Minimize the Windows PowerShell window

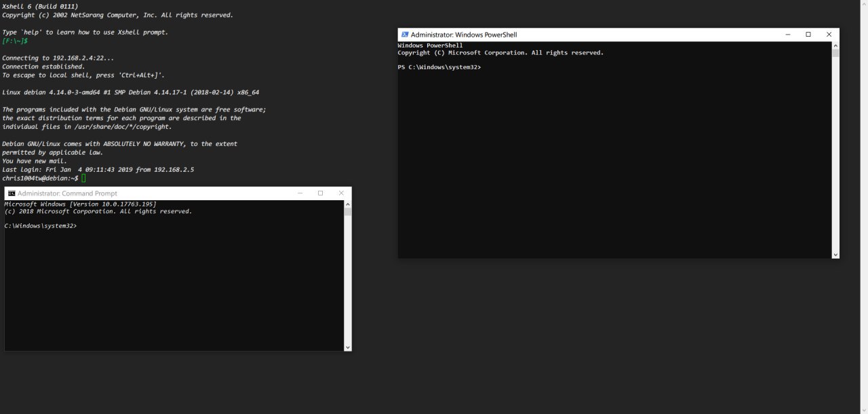pyautogui.click(x=787, y=35)
